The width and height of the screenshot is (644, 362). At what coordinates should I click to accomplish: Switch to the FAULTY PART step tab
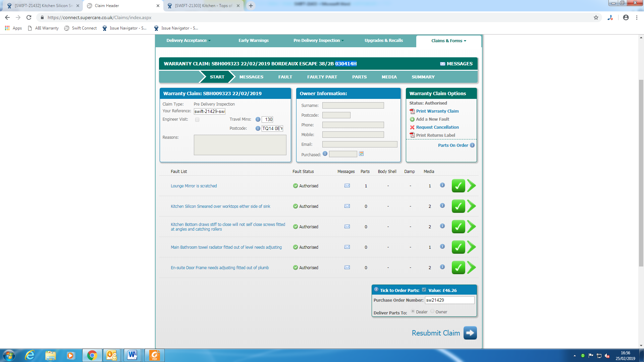tap(322, 77)
